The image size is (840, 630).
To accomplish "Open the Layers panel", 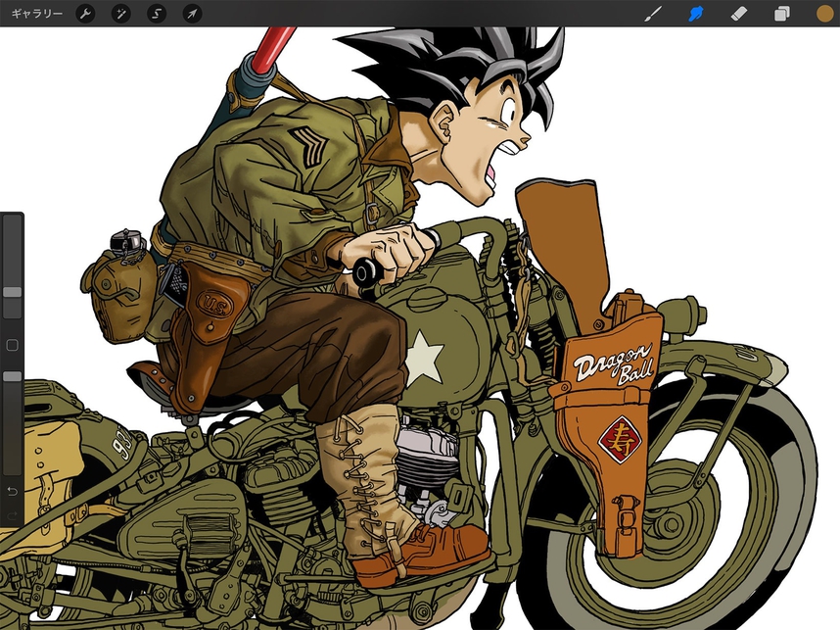I will click(x=782, y=14).
